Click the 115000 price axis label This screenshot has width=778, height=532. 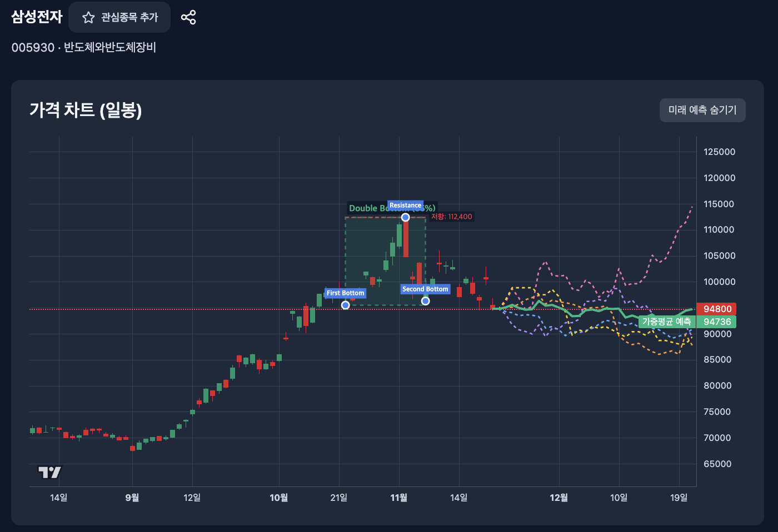(719, 204)
